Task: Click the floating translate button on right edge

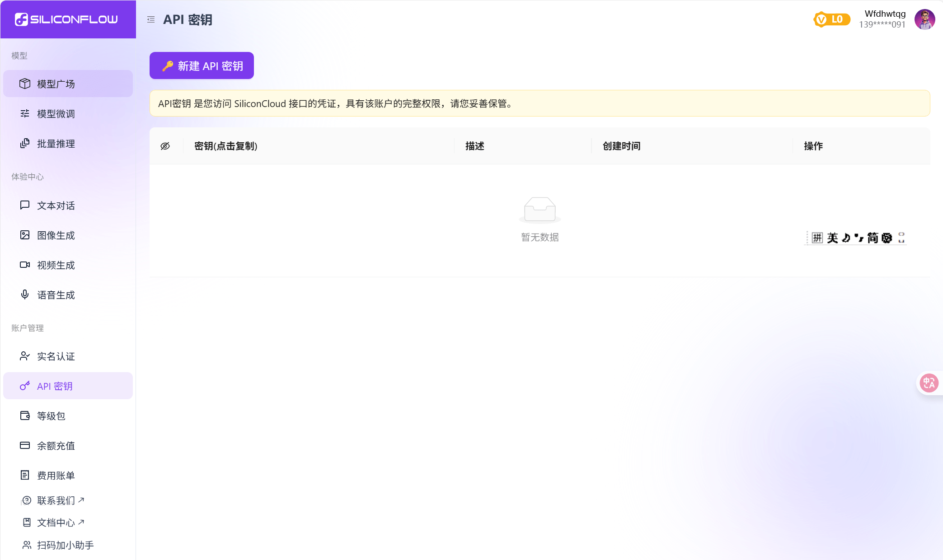Action: coord(929,383)
